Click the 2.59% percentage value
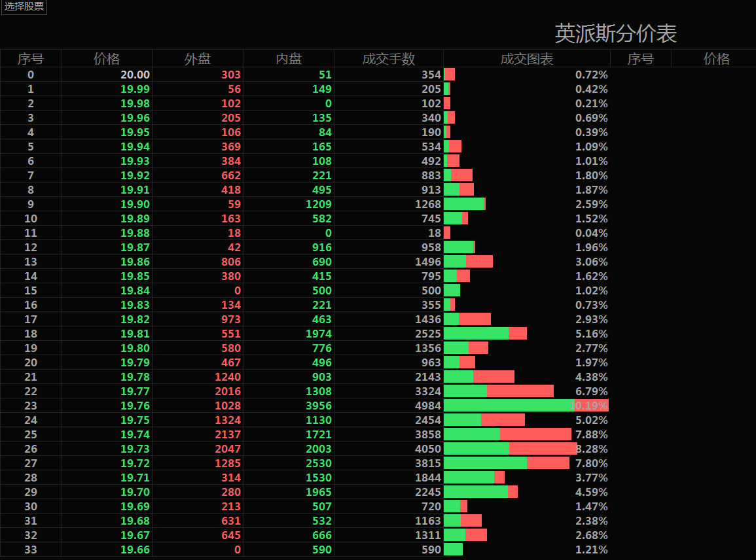Screen dimensions: 756x560 pyautogui.click(x=592, y=204)
